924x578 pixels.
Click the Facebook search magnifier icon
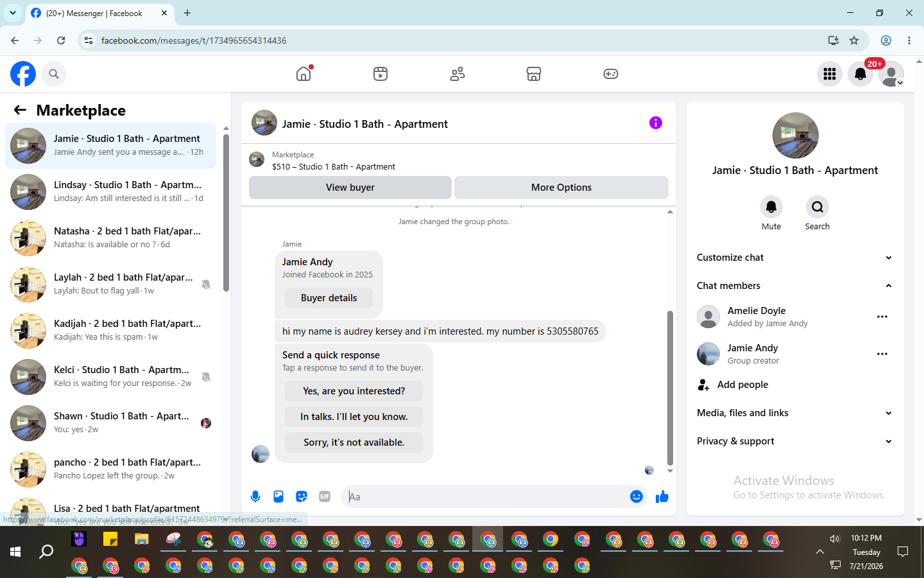pos(54,74)
